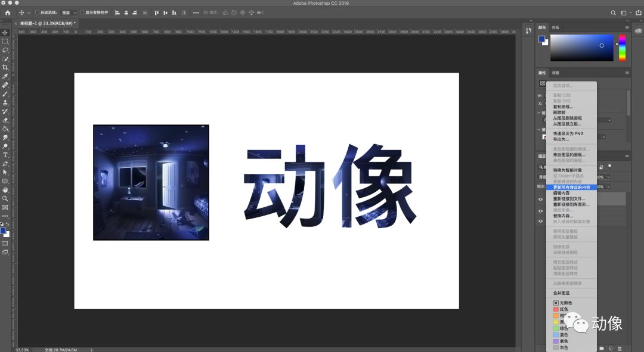
Task: Choose 更新所有修改的内容 from the context menu
Action: tap(571, 187)
